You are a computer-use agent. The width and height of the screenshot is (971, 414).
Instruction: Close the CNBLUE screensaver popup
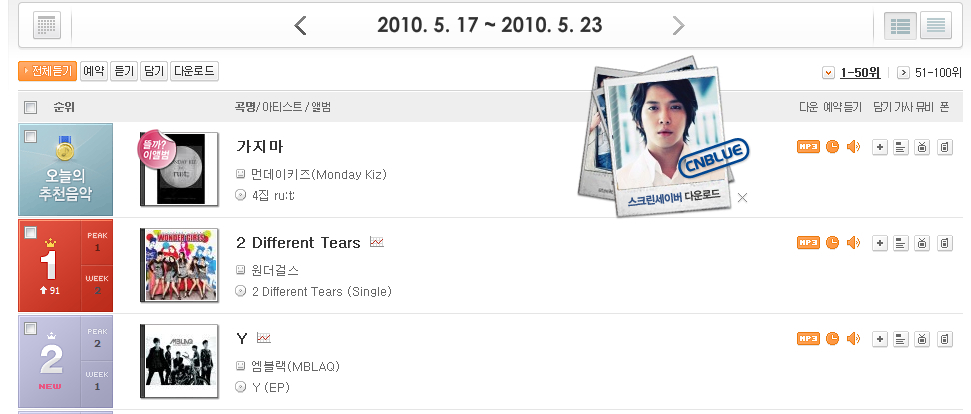coord(742,197)
